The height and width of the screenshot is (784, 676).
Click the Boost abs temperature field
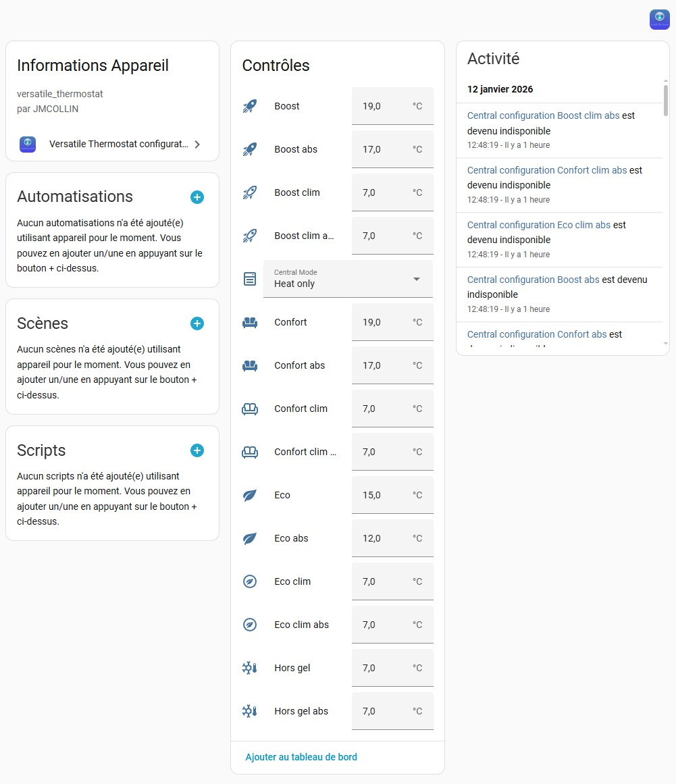coord(392,149)
